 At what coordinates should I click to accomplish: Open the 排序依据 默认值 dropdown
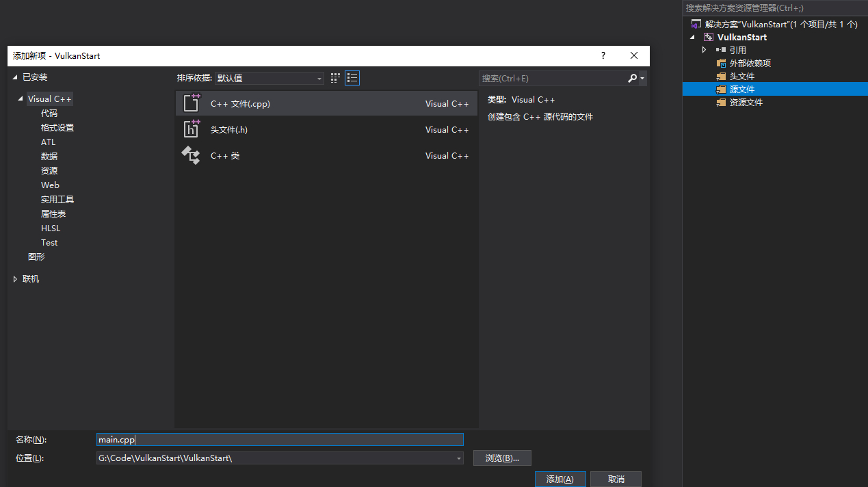[x=269, y=79]
